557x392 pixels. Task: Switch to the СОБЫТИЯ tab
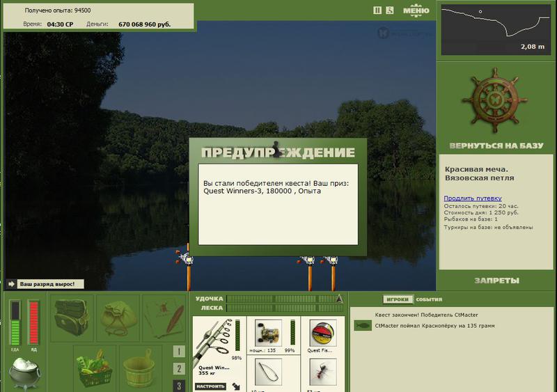429,299
